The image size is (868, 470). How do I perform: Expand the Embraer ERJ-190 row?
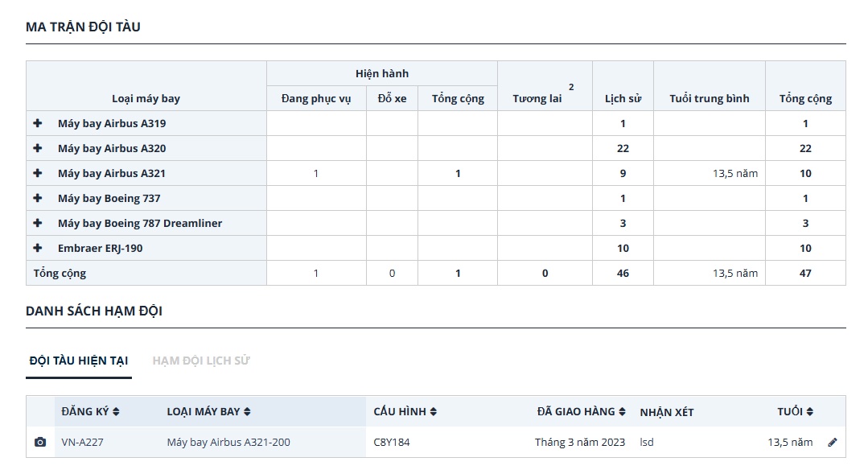[x=38, y=247]
